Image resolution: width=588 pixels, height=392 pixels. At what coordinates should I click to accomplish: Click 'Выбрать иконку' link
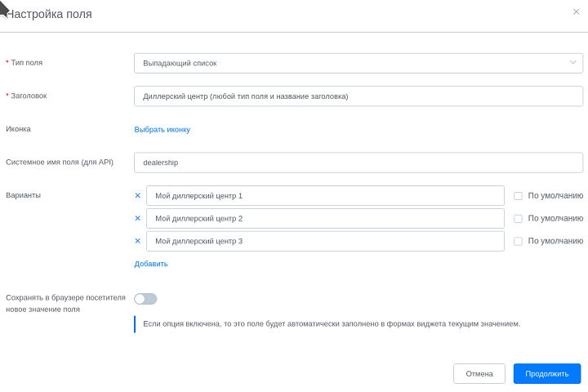pyautogui.click(x=163, y=129)
